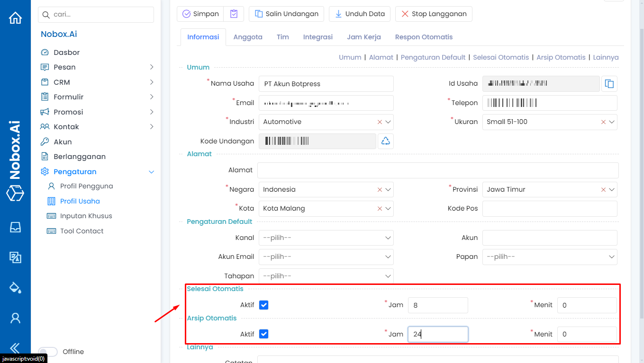Click the Stop Langganan button

pyautogui.click(x=434, y=14)
